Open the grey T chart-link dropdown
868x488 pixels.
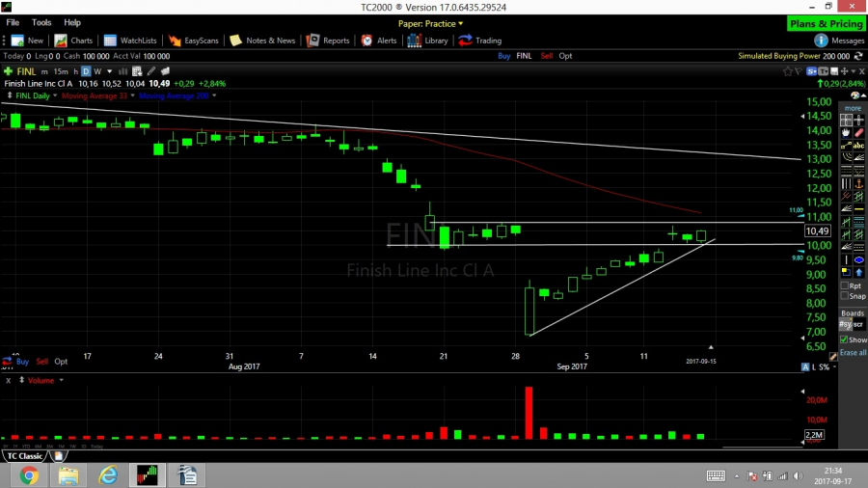point(824,71)
